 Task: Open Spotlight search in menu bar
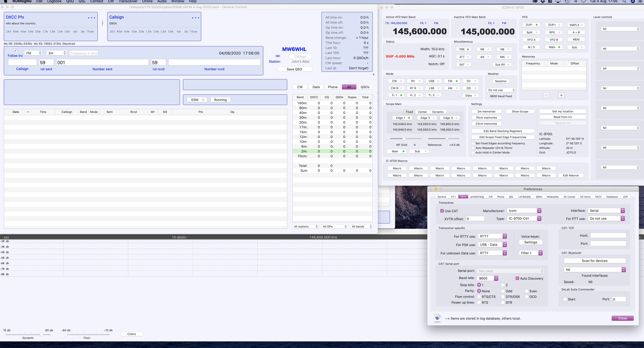624,2
